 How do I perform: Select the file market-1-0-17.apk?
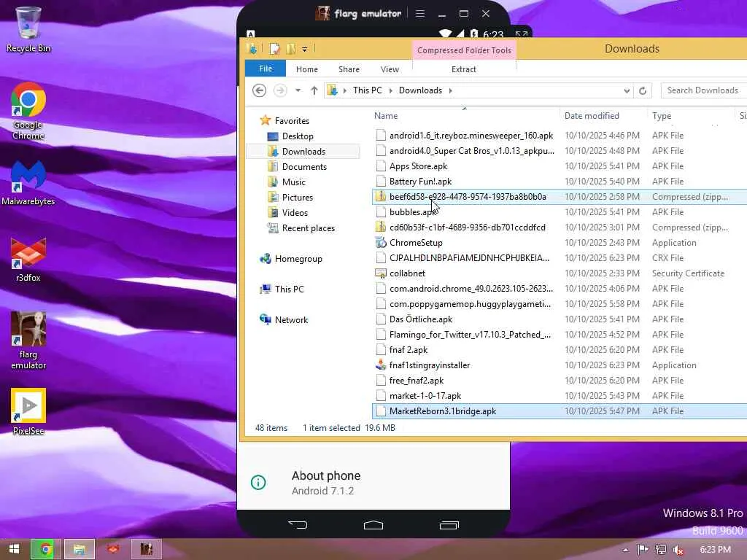pyautogui.click(x=425, y=396)
